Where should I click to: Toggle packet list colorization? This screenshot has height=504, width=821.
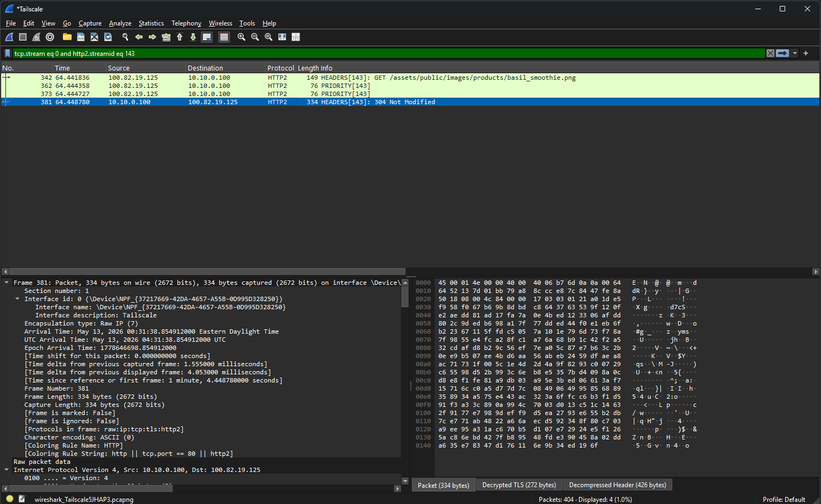[224, 37]
